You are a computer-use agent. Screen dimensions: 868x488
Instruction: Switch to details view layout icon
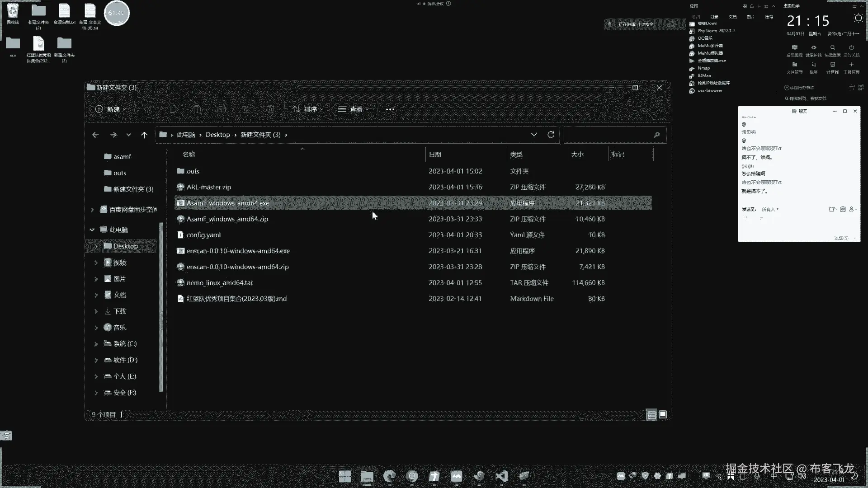coord(651,415)
